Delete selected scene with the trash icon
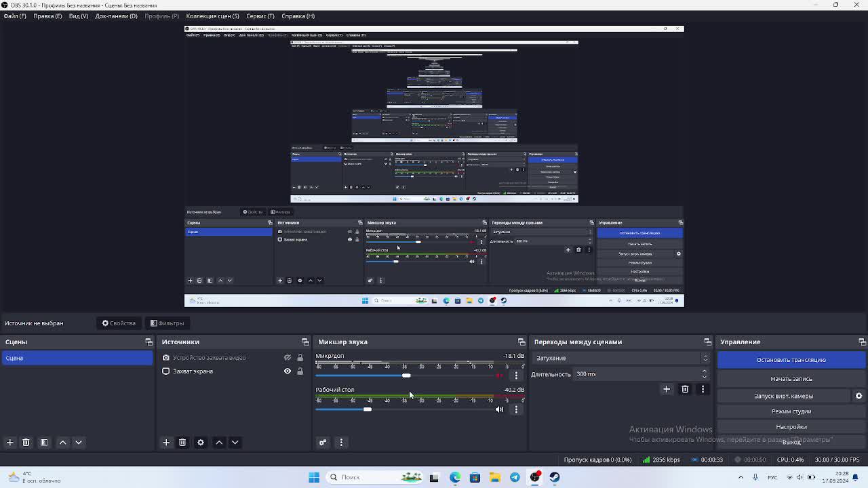This screenshot has width=868, height=488. [x=26, y=443]
